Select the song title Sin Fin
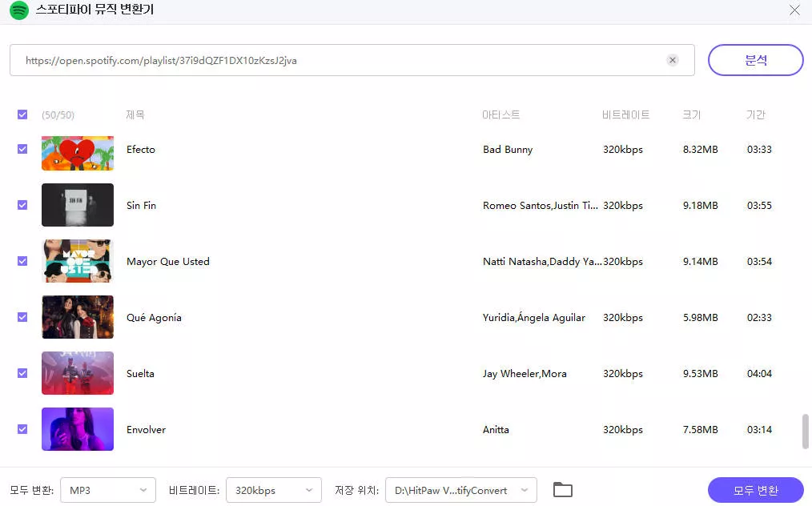Viewport: 812px width, 506px height. [x=142, y=205]
